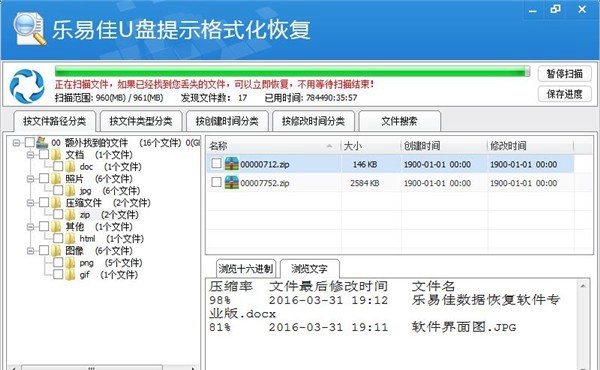Minimize the application window
Viewport: 600px width, 370px height.
click(x=533, y=10)
